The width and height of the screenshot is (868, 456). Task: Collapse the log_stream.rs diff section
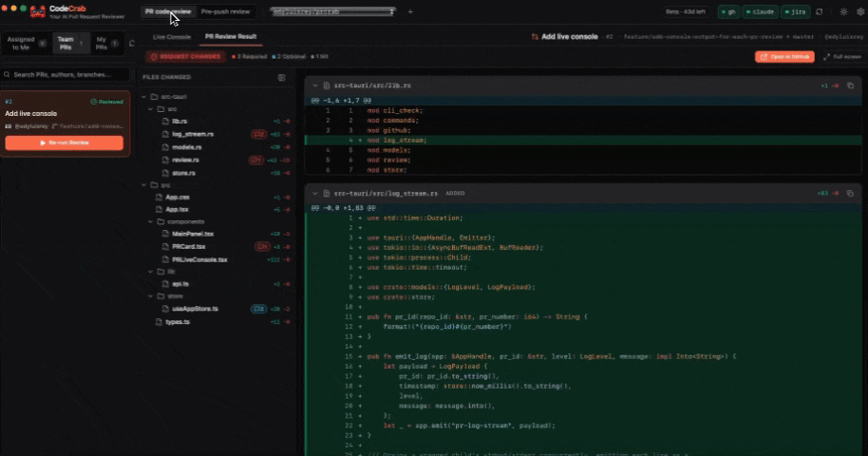(315, 194)
